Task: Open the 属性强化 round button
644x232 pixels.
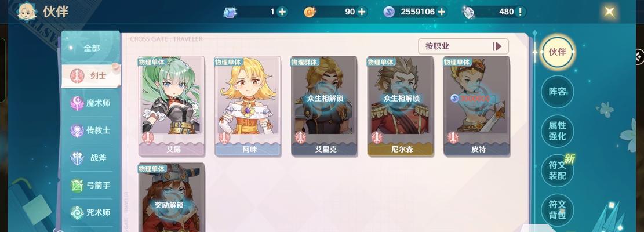Action: (557, 130)
